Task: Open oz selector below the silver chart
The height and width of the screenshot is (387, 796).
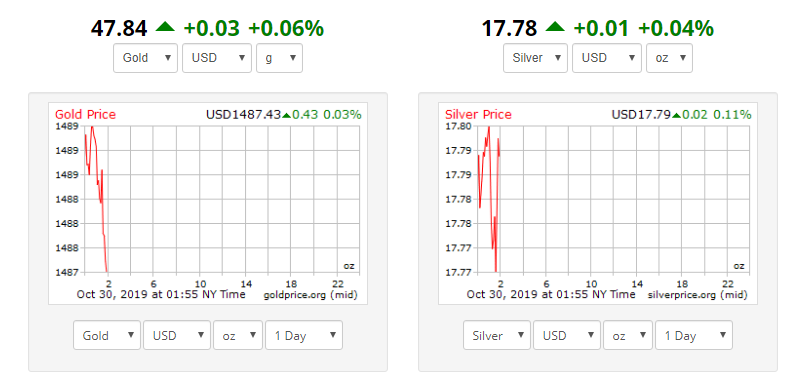Action: (628, 335)
